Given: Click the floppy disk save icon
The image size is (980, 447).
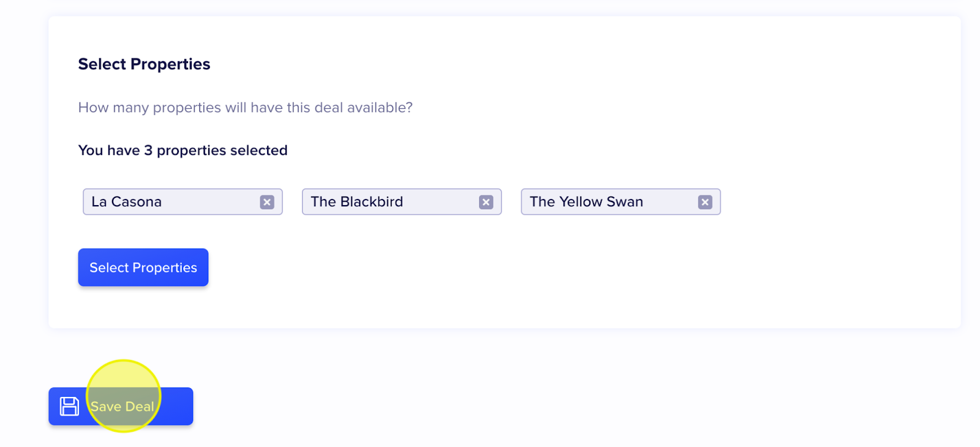Looking at the screenshot, I should [x=69, y=407].
